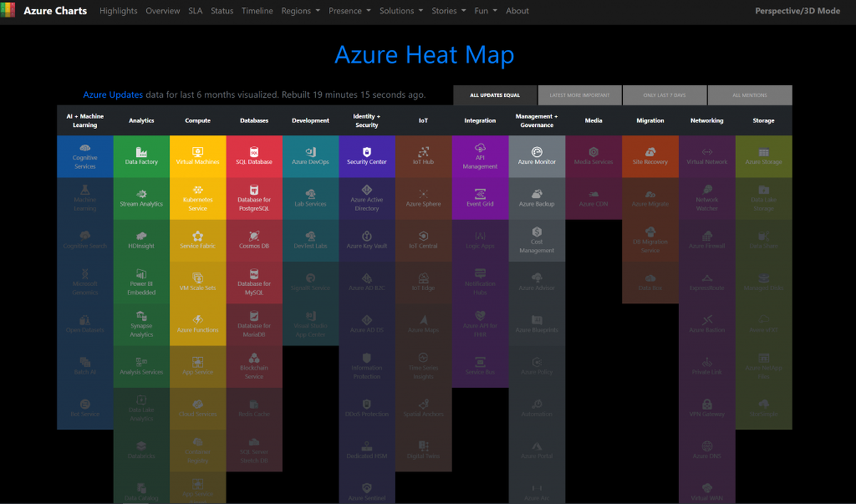The image size is (856, 504).
Task: Open the Status nav item
Action: tap(222, 11)
